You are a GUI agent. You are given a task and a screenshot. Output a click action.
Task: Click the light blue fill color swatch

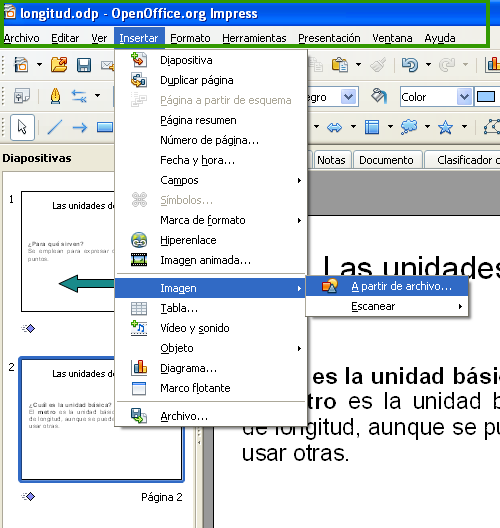click(x=486, y=97)
